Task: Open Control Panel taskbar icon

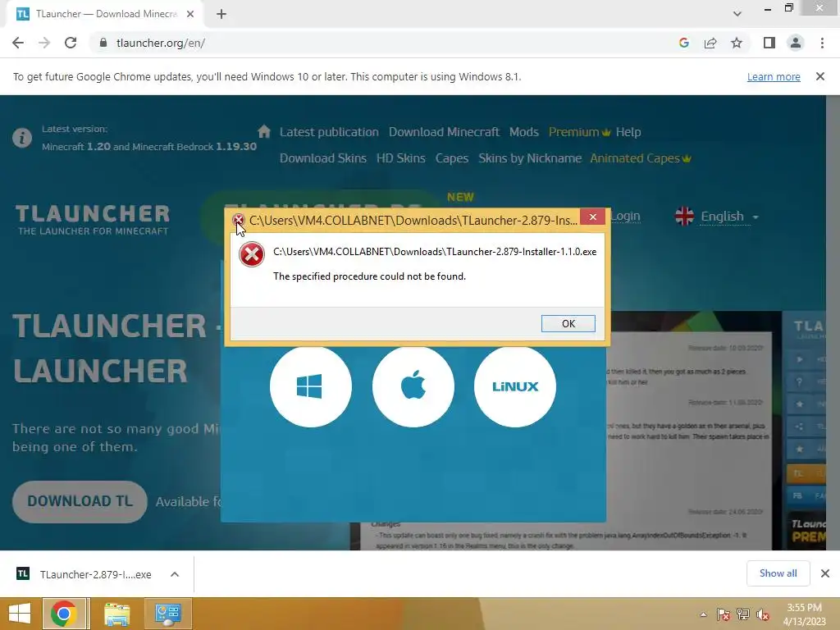Action: [x=168, y=614]
